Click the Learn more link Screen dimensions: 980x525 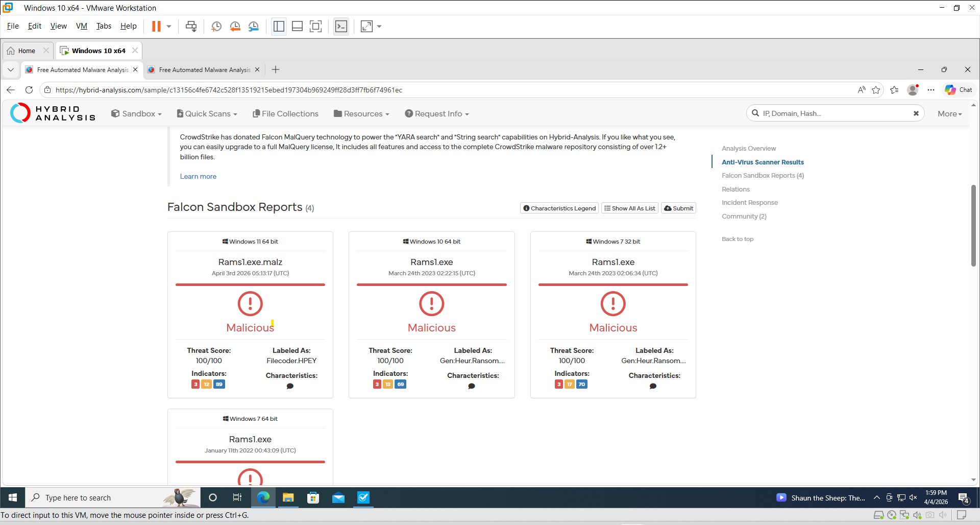click(198, 176)
